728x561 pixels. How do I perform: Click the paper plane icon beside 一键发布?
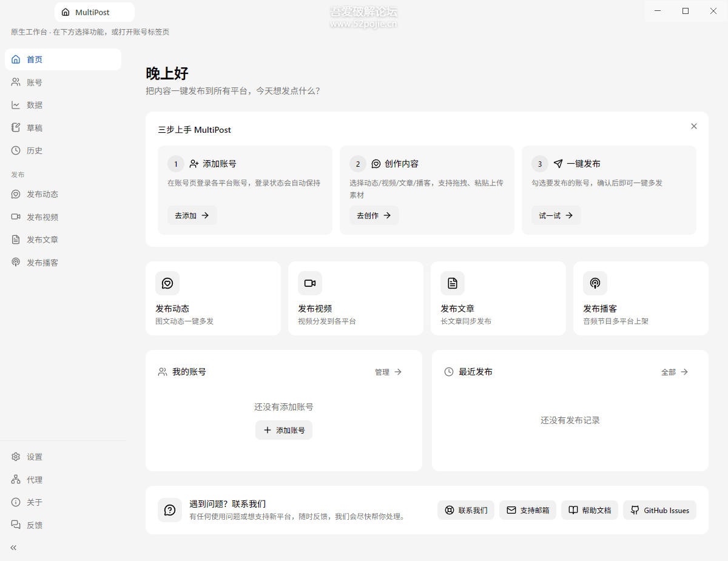click(x=558, y=164)
